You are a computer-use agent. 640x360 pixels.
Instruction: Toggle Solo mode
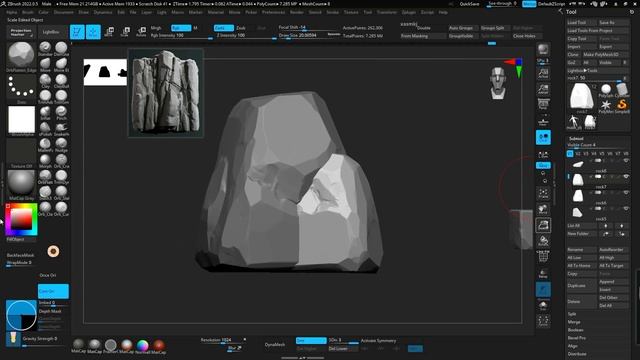click(543, 305)
